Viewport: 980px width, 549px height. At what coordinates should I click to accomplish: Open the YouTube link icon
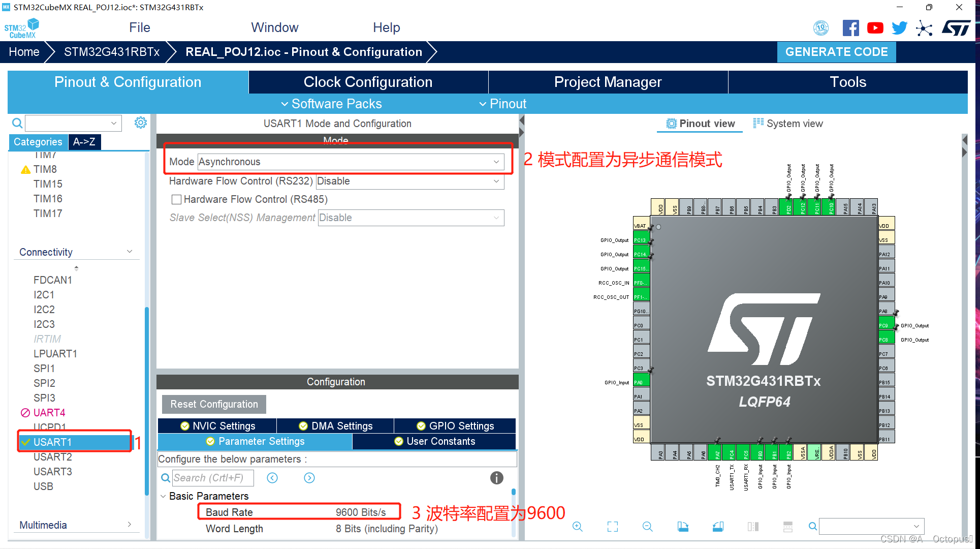(x=875, y=28)
